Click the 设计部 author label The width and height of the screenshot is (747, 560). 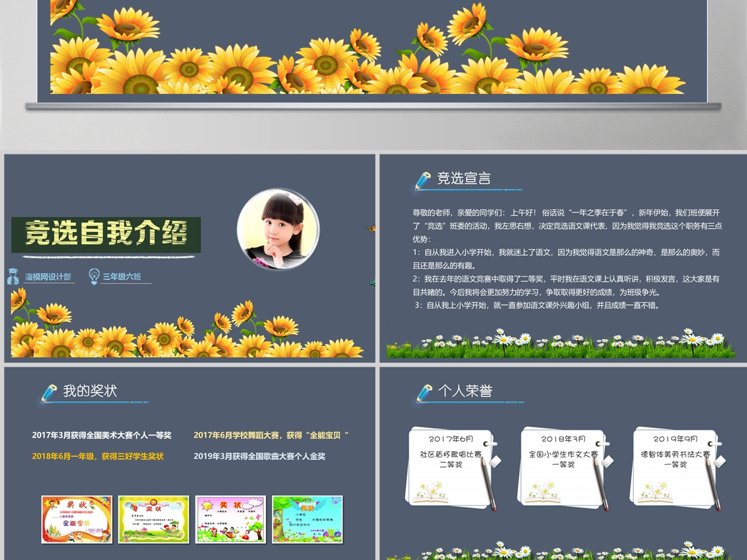pyautogui.click(x=48, y=277)
